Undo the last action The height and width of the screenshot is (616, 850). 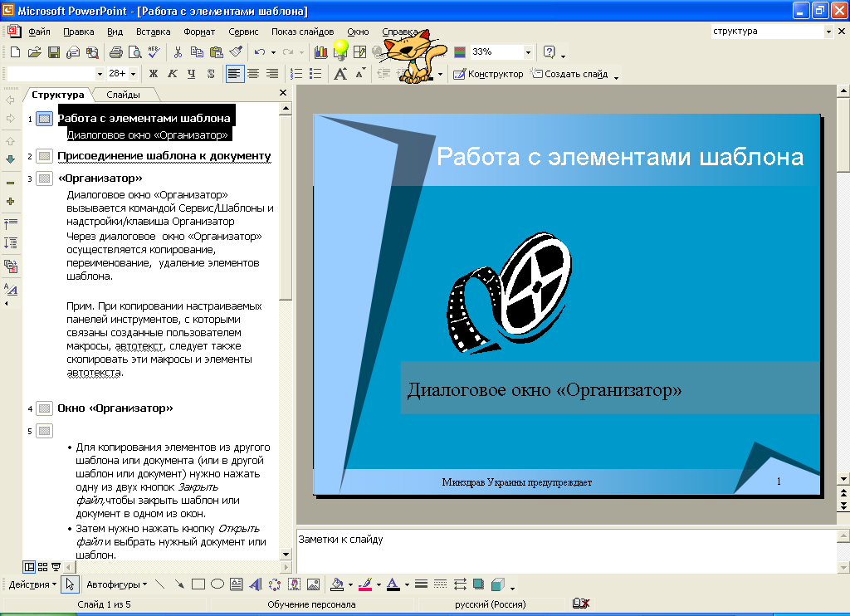coord(260,52)
